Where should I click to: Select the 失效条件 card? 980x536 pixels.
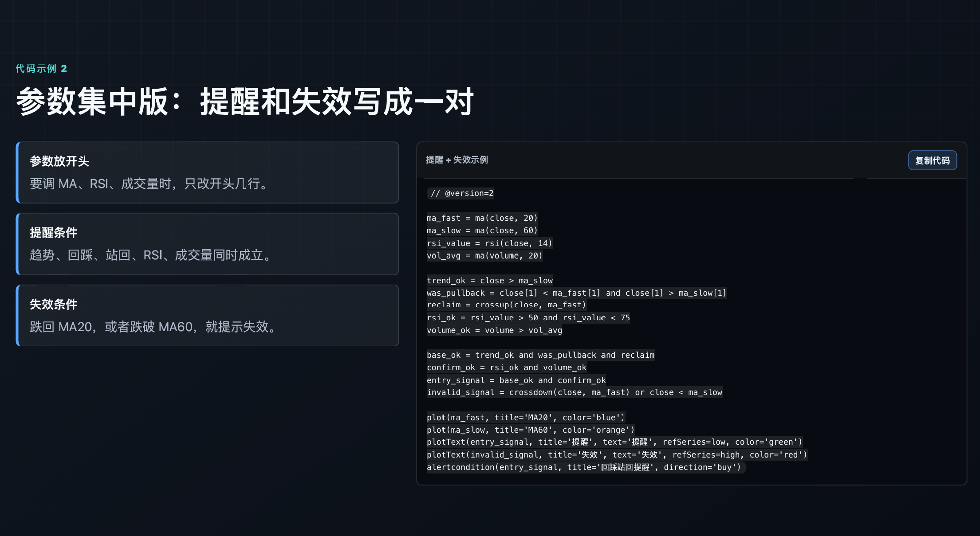pos(207,315)
